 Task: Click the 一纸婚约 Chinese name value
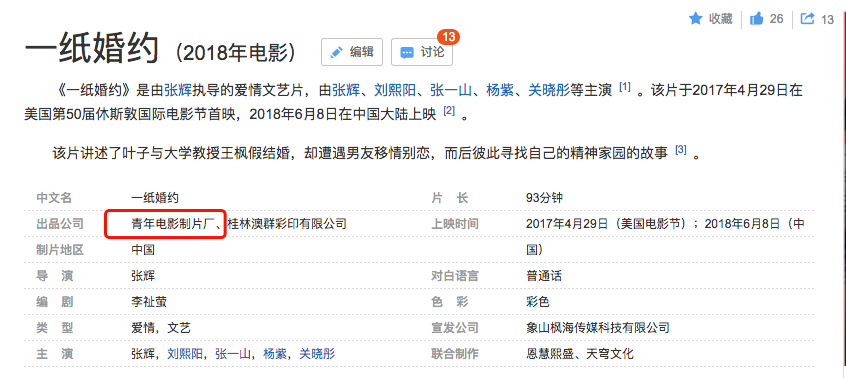155,198
